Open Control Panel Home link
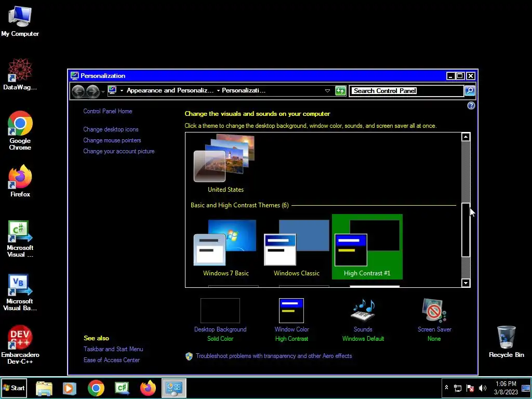Image resolution: width=532 pixels, height=399 pixels. 108,111
